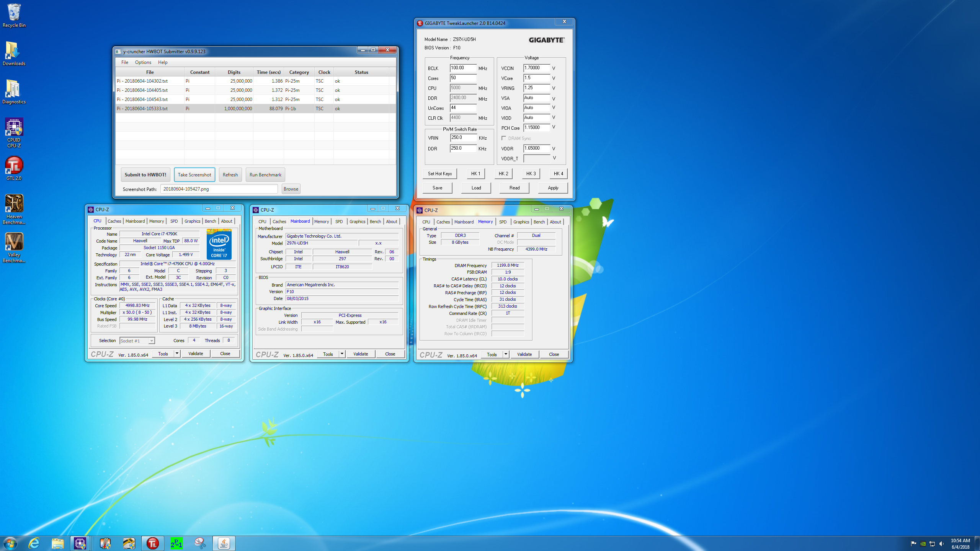Click Submit to HWBOT! button
This screenshot has width=980, height=551.
point(145,175)
